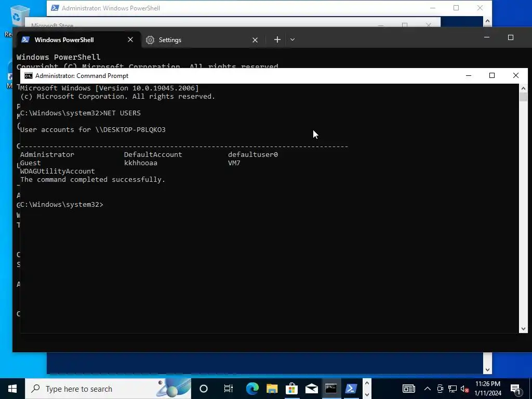This screenshot has height=399, width=532.
Task: Click scroll up arrow of background PowerShell window
Action: click(x=487, y=21)
